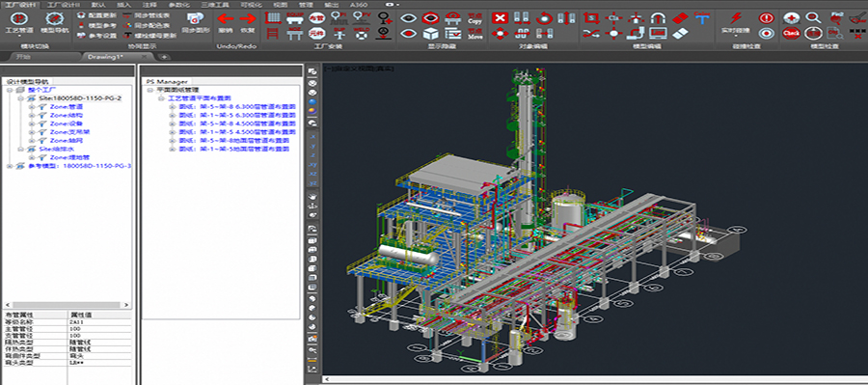This screenshot has width=868, height=385.
Task: Collapse the 工艺管道平面布置图 node
Action: coord(161,98)
